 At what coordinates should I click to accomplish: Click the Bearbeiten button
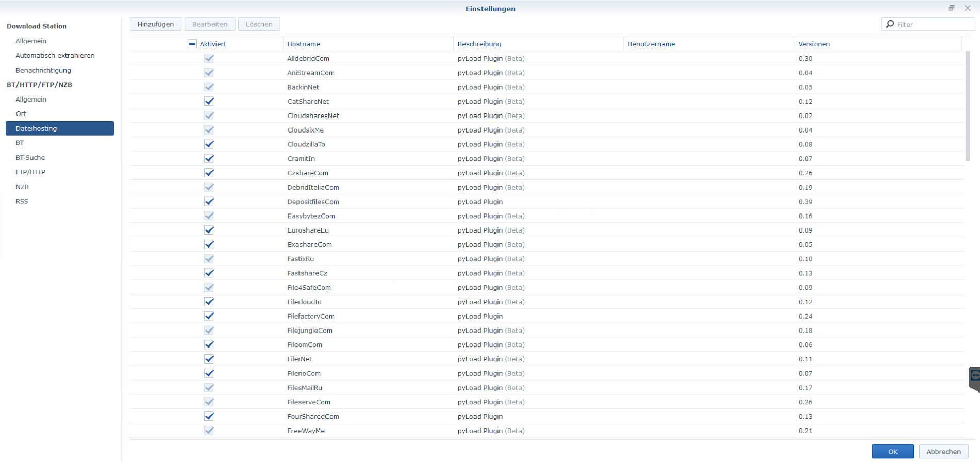click(210, 24)
